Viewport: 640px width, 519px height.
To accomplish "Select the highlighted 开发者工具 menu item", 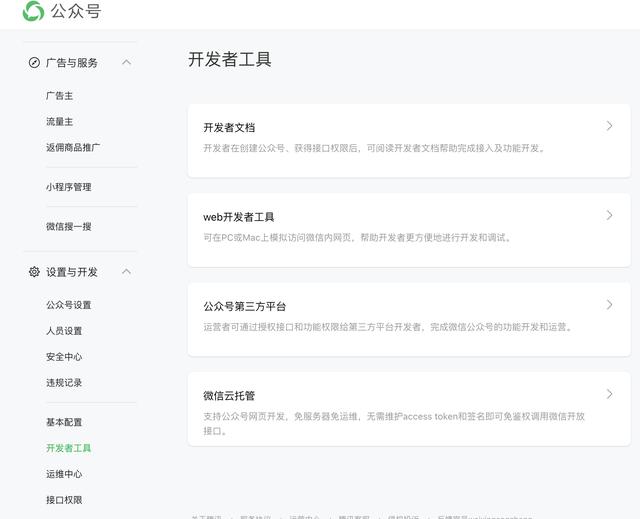I will pyautogui.click(x=69, y=448).
